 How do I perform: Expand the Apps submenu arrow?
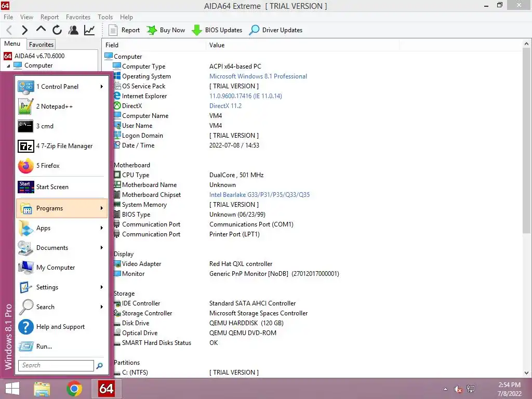point(101,228)
